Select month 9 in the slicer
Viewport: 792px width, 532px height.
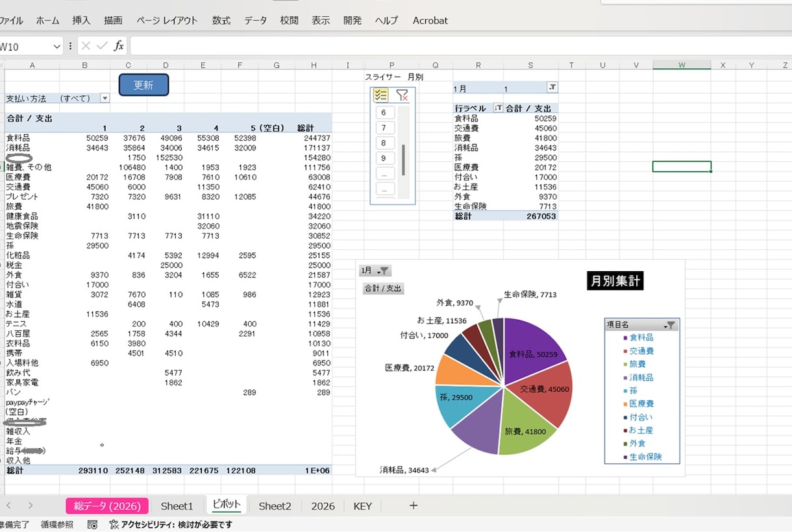[384, 158]
